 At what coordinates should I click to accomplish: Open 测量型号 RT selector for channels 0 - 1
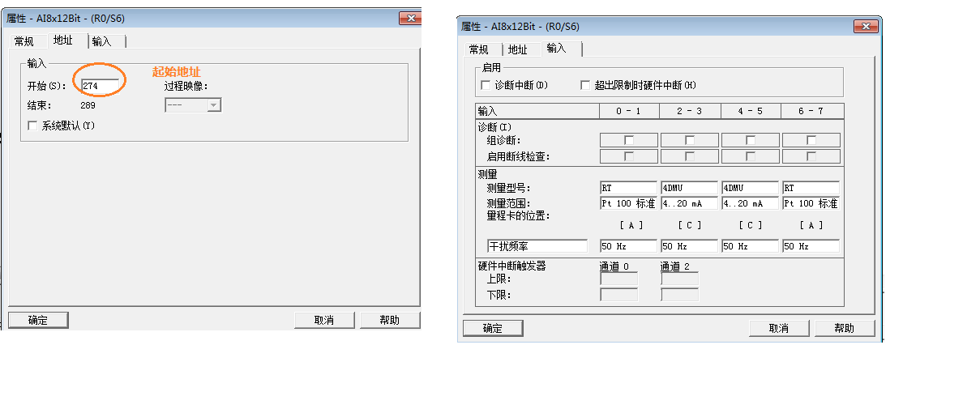click(628, 188)
